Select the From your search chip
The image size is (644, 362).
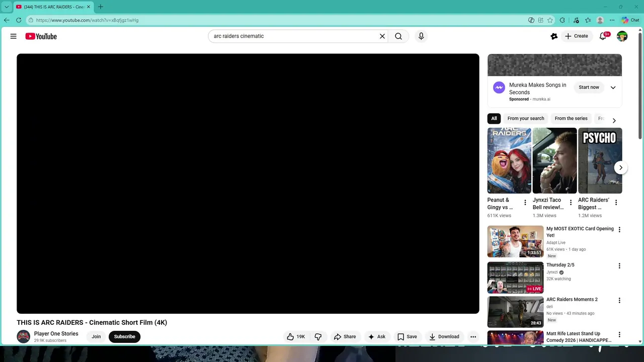pyautogui.click(x=526, y=119)
